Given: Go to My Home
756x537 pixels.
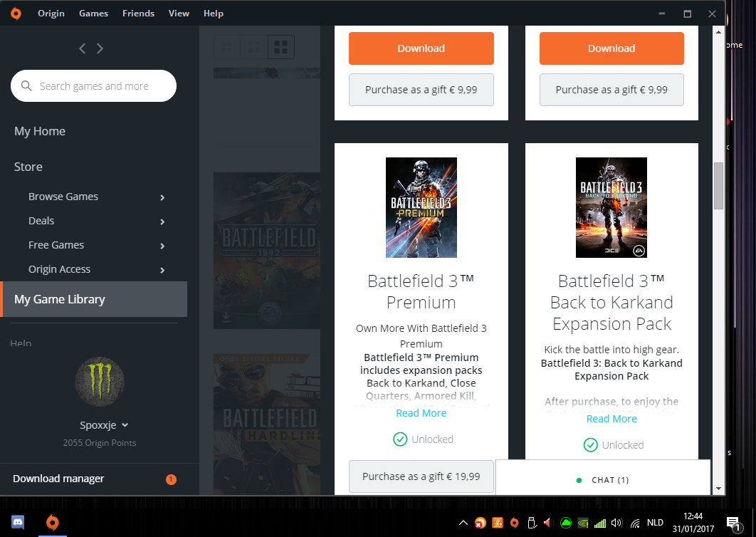Looking at the screenshot, I should (40, 131).
